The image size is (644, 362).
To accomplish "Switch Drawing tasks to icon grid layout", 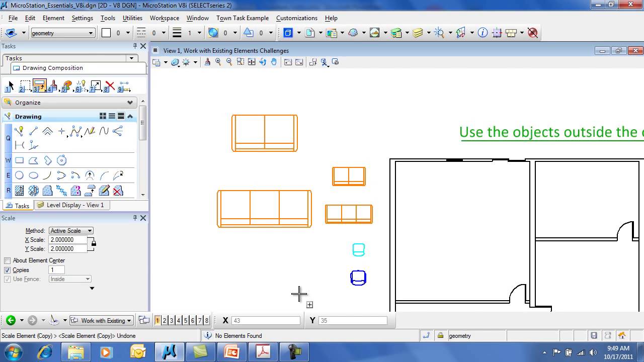I will (x=103, y=116).
